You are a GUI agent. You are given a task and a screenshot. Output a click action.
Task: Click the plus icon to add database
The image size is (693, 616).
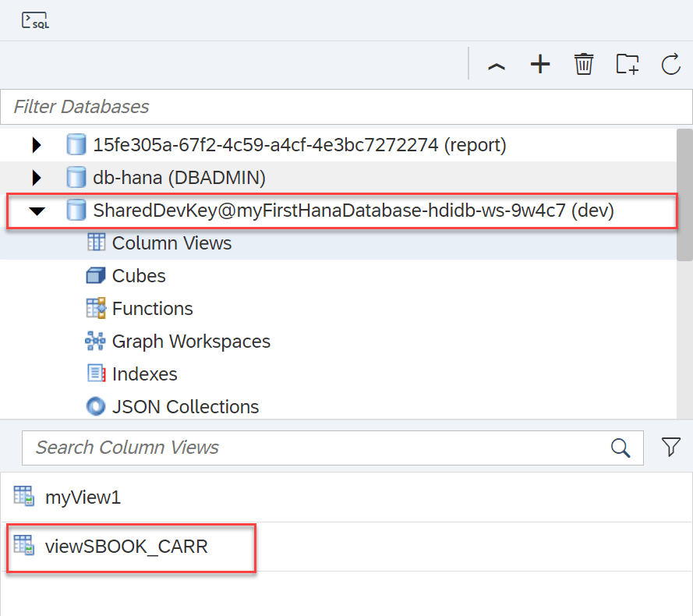[540, 65]
